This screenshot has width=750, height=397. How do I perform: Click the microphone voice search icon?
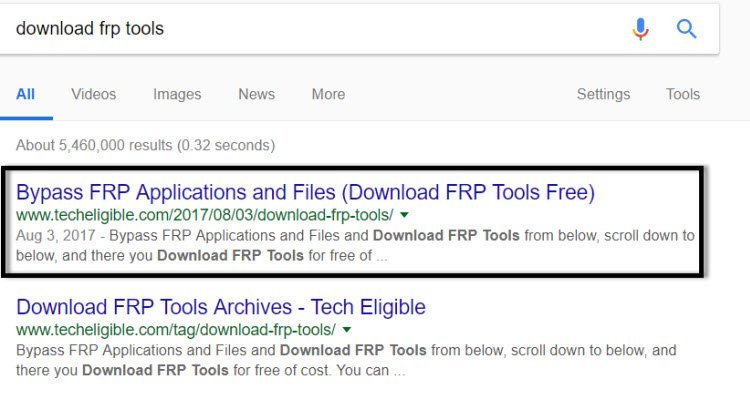(x=640, y=29)
